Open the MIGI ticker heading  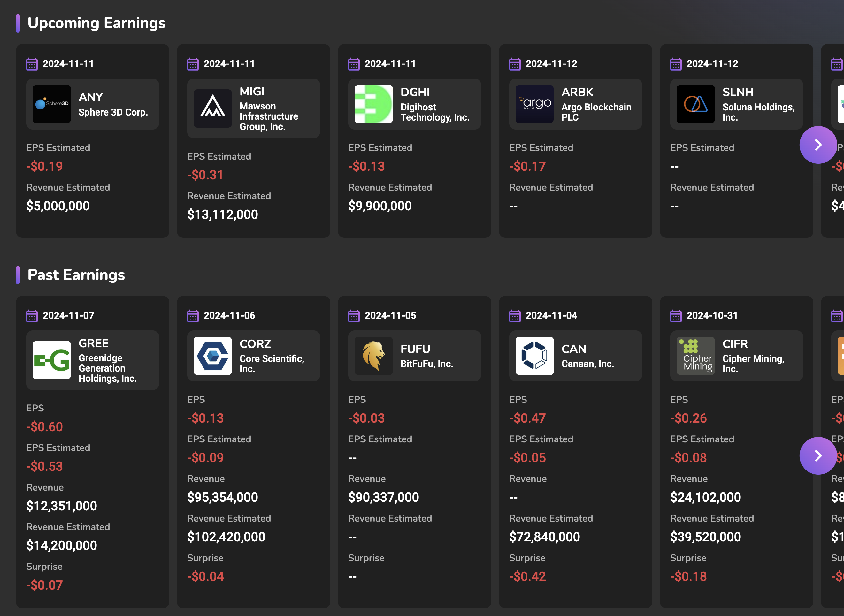(252, 91)
